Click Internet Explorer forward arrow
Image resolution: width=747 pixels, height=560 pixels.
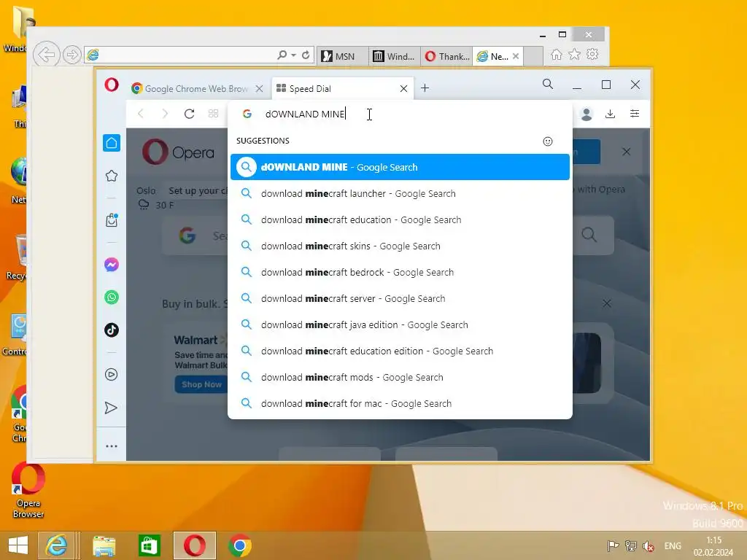click(x=72, y=55)
